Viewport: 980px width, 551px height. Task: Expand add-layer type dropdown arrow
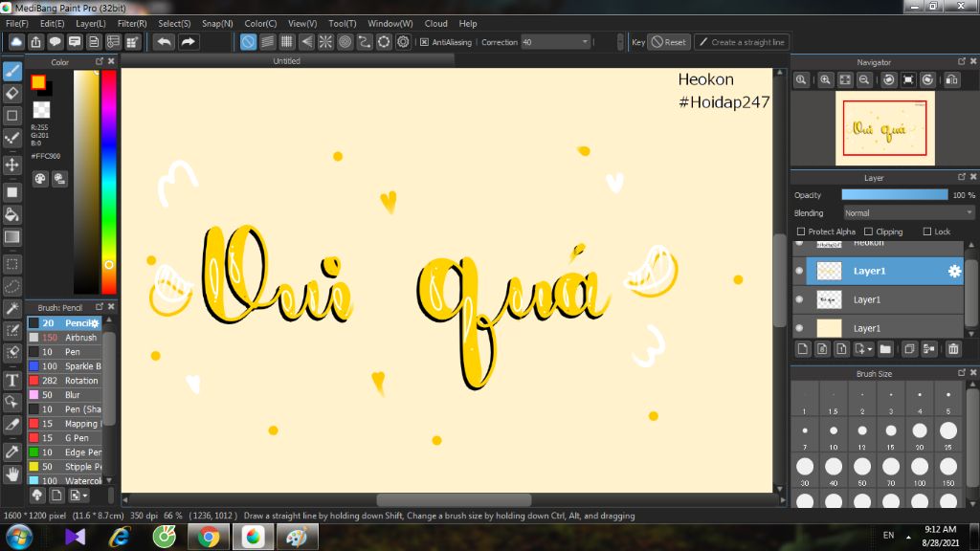click(869, 350)
